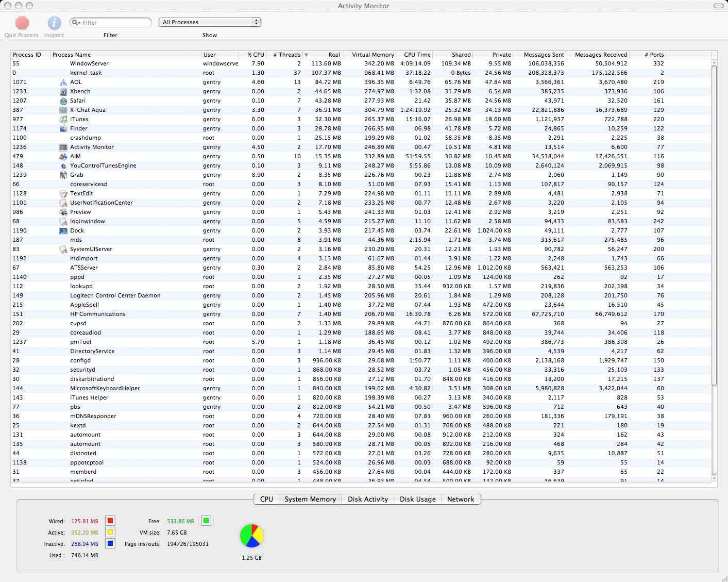Click the Grab process icon

tap(63, 175)
